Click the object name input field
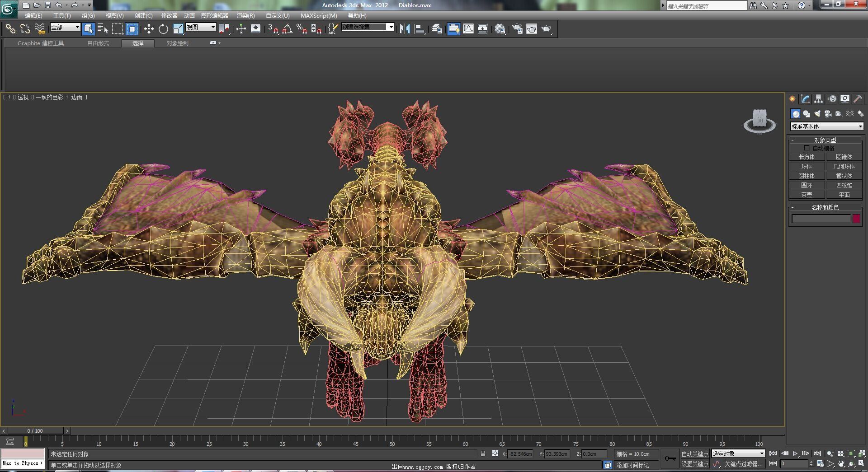This screenshot has height=472, width=868. coord(821,219)
